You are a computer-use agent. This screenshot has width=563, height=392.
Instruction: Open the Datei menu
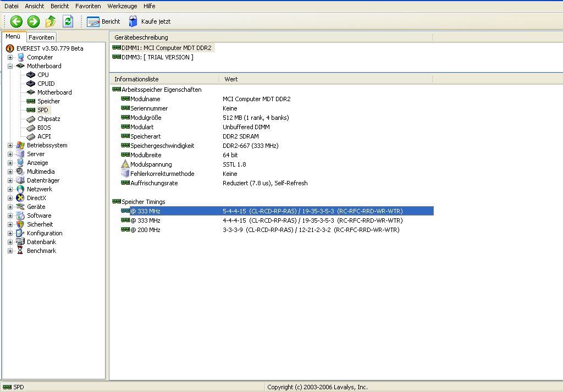[12, 6]
